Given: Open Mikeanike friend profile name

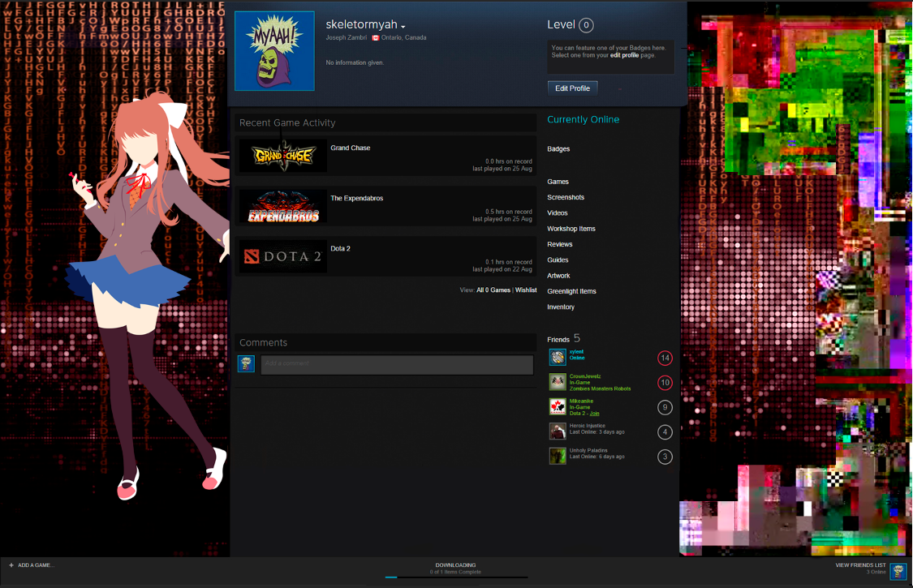Looking at the screenshot, I should pos(581,401).
